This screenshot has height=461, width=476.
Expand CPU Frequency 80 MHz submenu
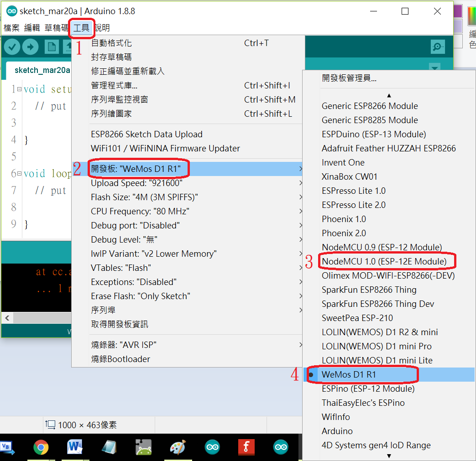[x=187, y=211]
